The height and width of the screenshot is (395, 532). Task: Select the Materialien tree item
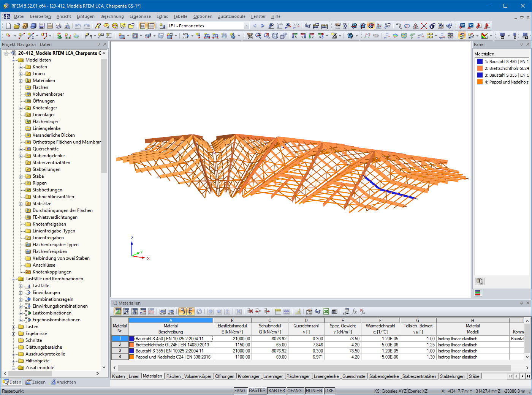pos(44,81)
